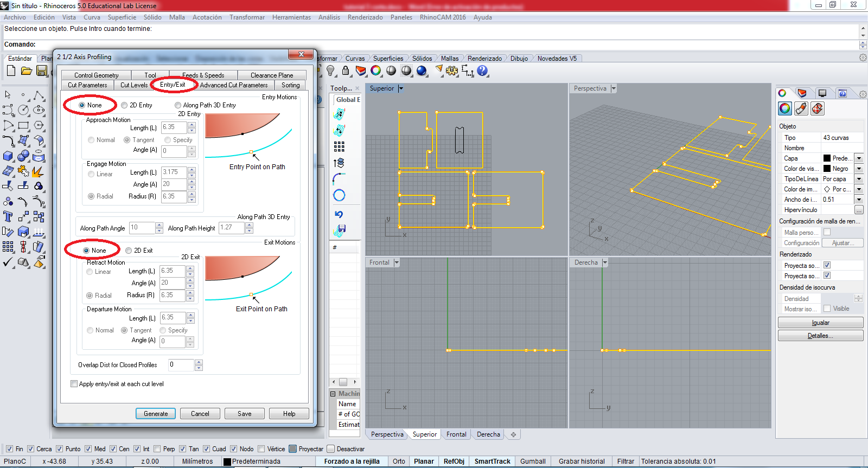Expand the TipoDeLínea dropdown
Viewport: 868px width, 468px height.
[x=859, y=179]
